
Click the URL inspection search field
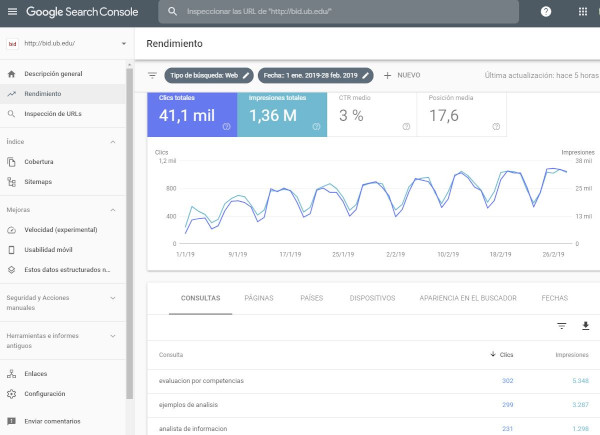339,11
